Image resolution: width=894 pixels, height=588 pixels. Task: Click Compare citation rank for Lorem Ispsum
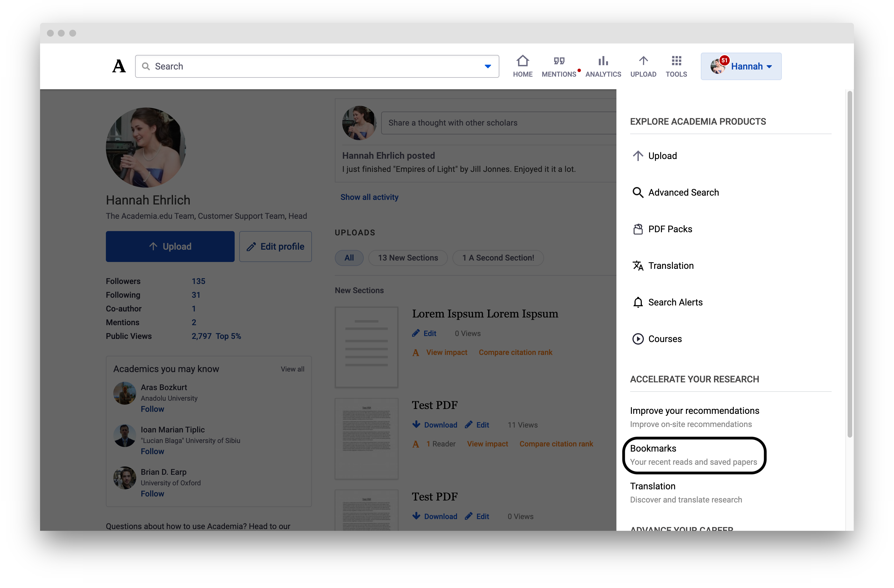click(x=515, y=353)
